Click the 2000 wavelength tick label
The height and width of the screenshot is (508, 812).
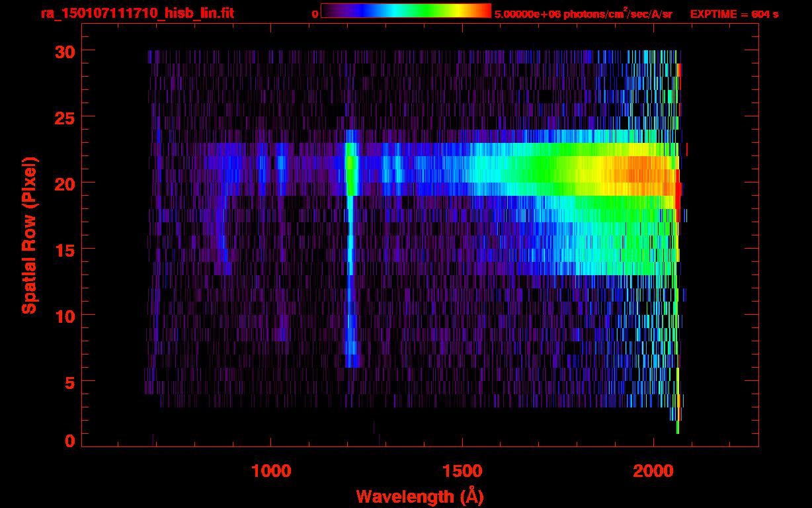point(653,470)
